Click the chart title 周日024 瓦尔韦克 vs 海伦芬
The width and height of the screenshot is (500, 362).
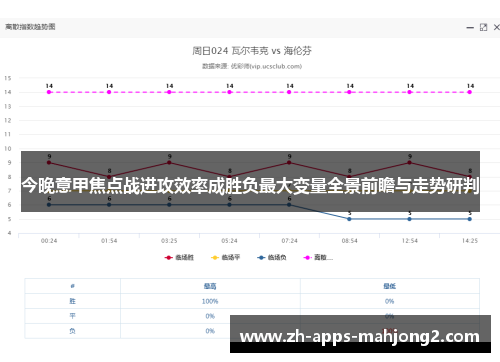(252, 51)
